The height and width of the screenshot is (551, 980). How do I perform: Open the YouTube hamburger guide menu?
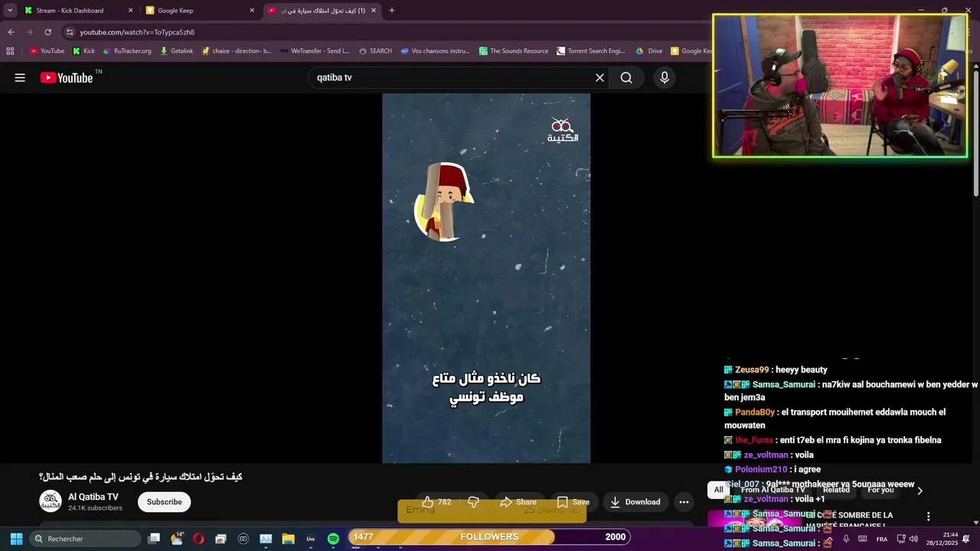[x=20, y=77]
